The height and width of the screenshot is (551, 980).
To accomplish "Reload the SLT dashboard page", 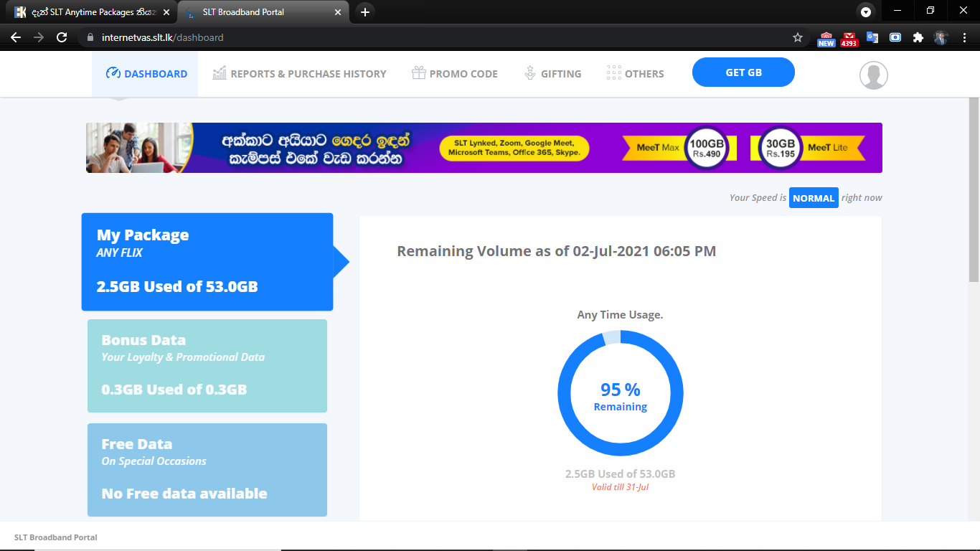I will (62, 37).
